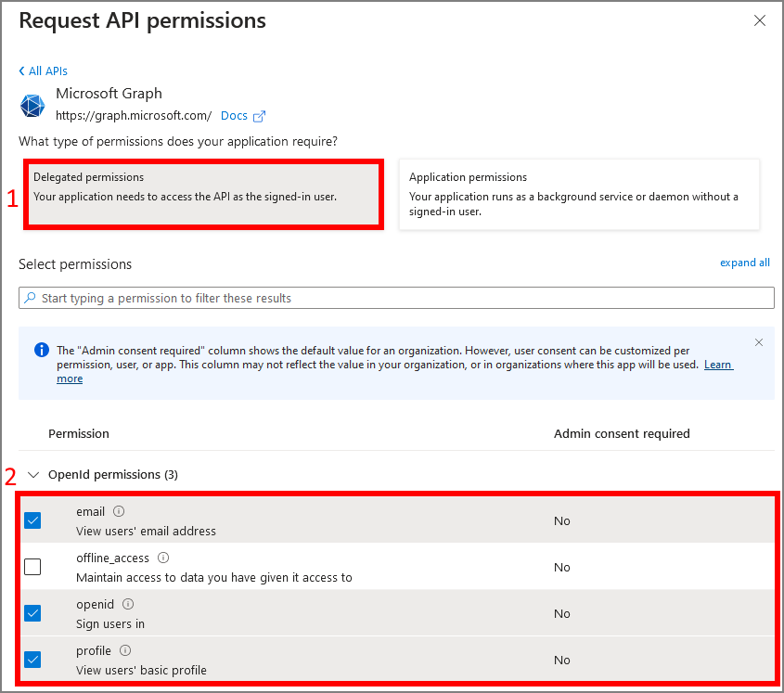Collapse the OpenId permissions group
Viewport: 784px width, 693px height.
34,475
